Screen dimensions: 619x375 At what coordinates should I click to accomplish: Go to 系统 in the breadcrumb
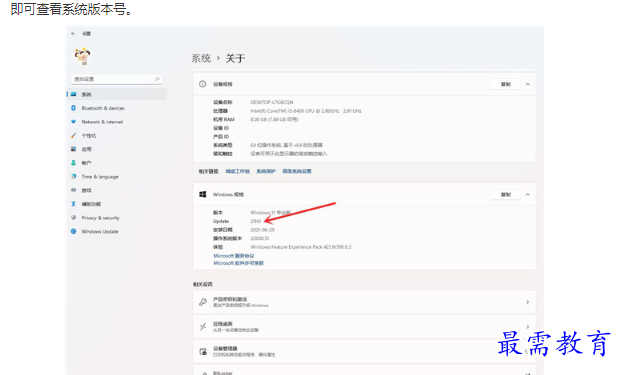[x=201, y=58]
